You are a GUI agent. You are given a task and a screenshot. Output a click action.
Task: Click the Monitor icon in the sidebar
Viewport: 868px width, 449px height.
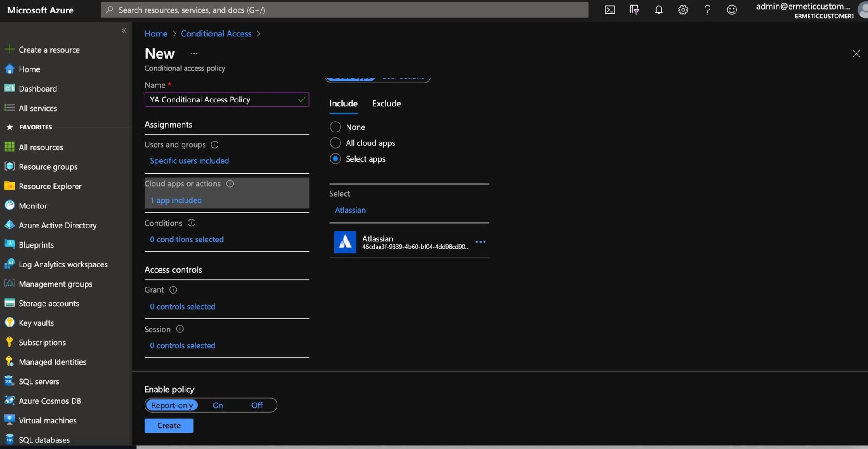pyautogui.click(x=9, y=205)
